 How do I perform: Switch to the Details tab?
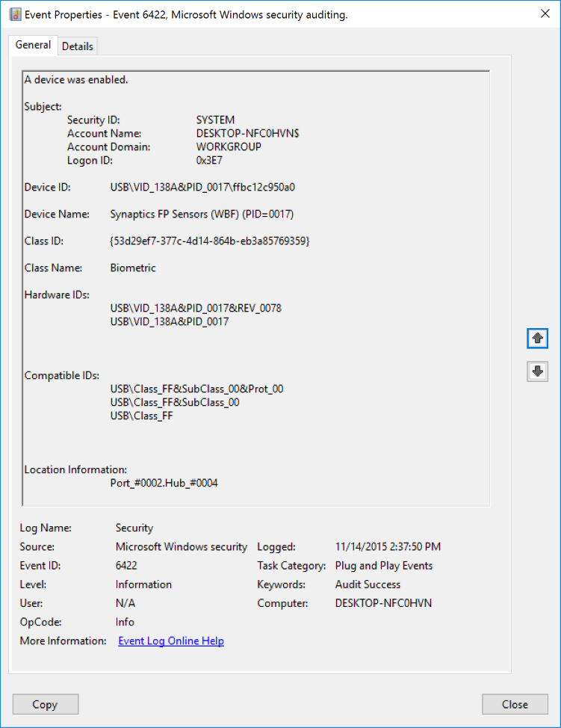point(78,46)
